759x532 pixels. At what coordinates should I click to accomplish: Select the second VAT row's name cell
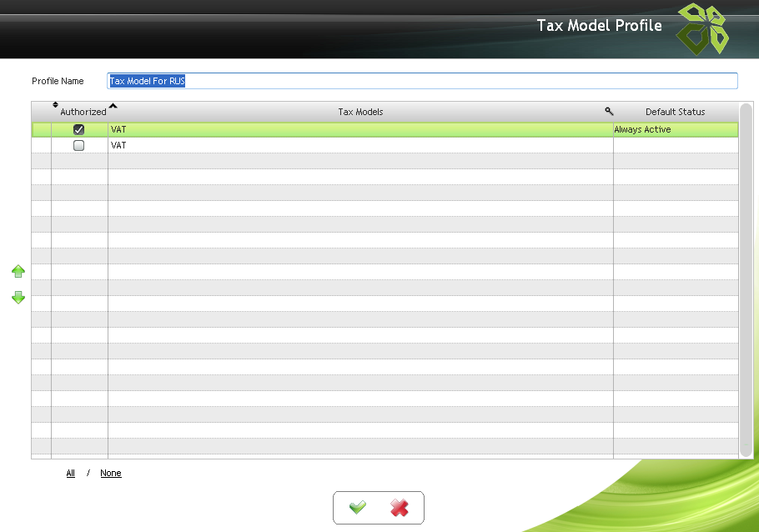tap(360, 146)
